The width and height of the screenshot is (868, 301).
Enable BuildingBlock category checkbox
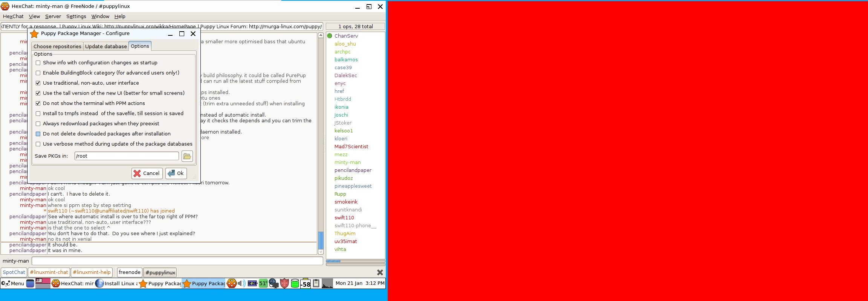[38, 73]
